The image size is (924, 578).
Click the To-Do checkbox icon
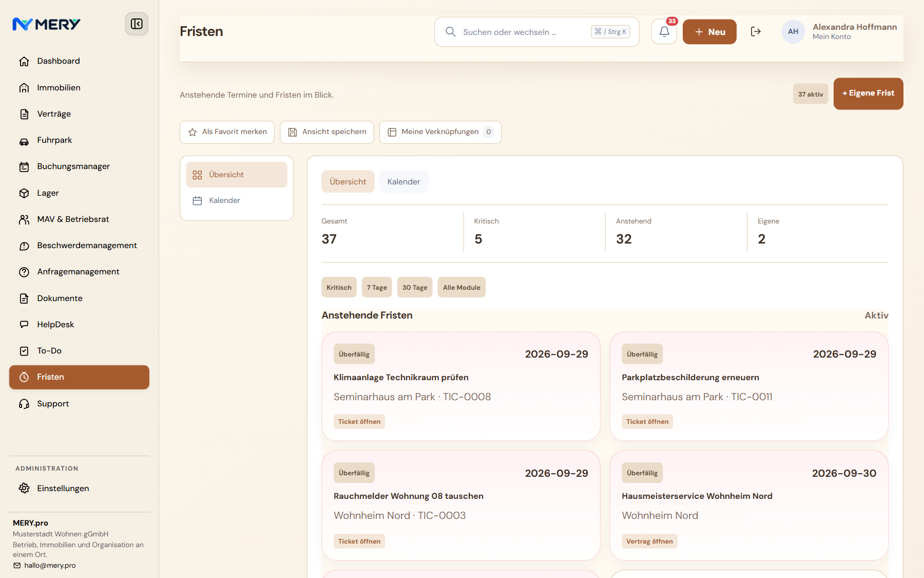[x=24, y=351]
